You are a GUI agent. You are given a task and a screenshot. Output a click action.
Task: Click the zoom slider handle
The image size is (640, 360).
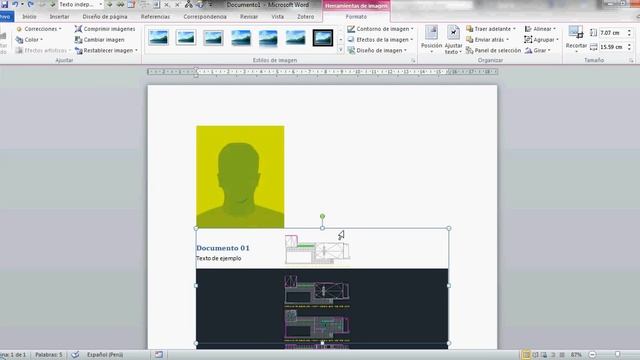(618, 355)
